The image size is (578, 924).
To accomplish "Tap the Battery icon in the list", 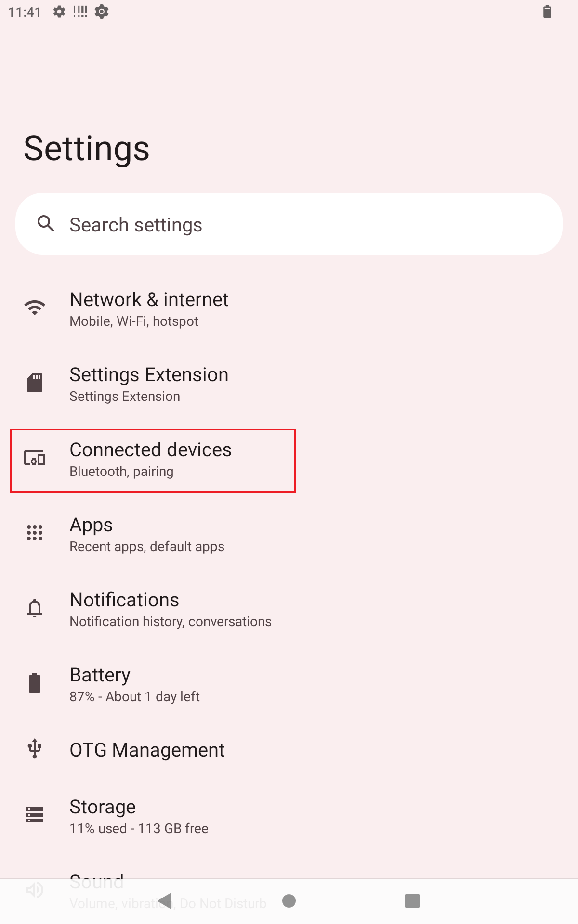I will (35, 683).
